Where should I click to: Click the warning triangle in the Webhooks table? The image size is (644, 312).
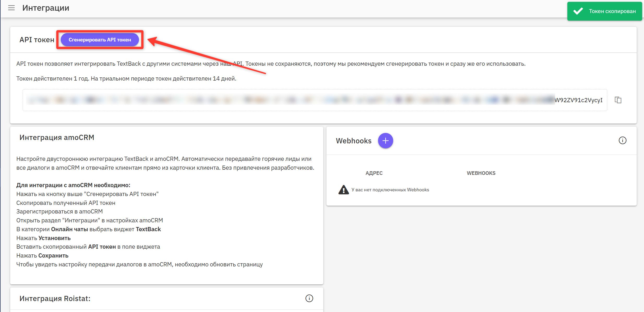343,190
